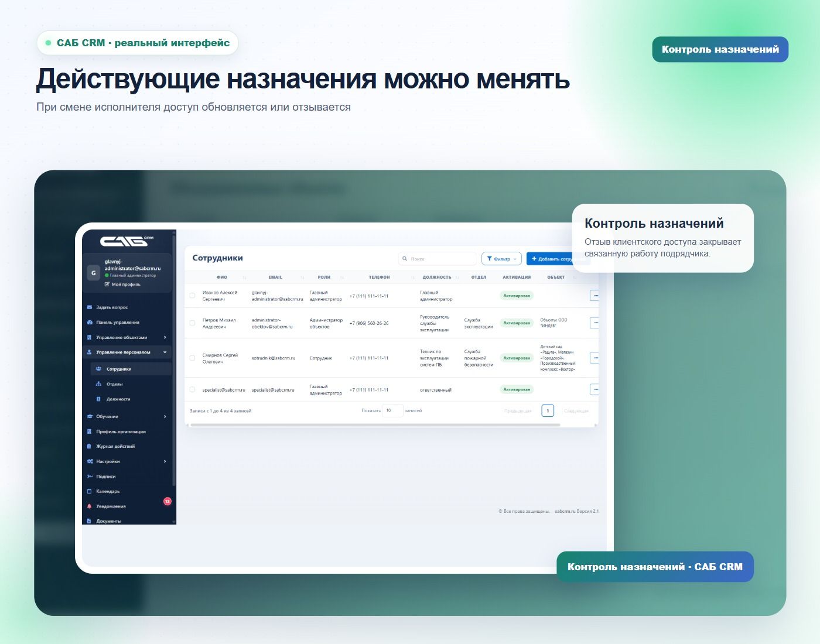Select the checkbox for Петров Михаил Андреевич
The width and height of the screenshot is (820, 644).
[192, 323]
